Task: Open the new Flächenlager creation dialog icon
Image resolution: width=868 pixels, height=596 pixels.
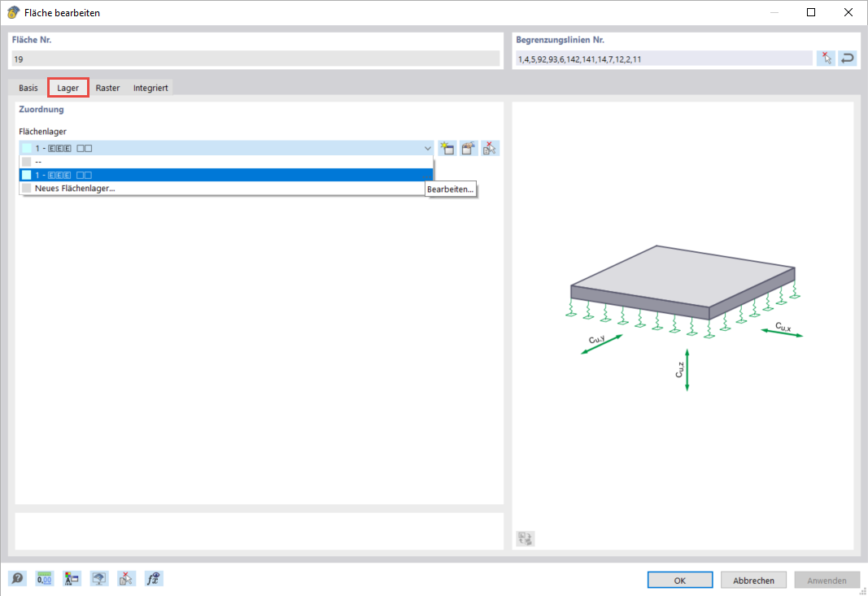Action: [x=447, y=148]
